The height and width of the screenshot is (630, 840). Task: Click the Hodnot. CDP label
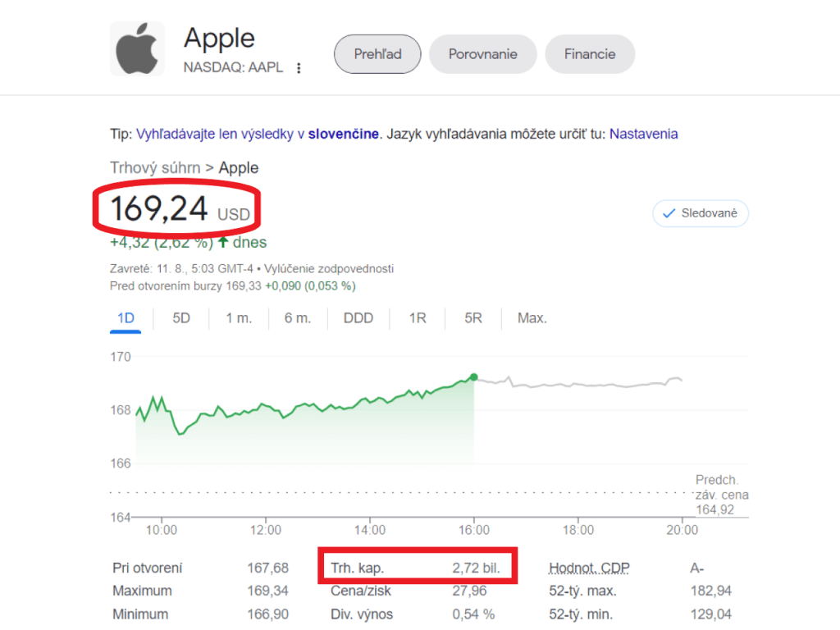tap(589, 568)
